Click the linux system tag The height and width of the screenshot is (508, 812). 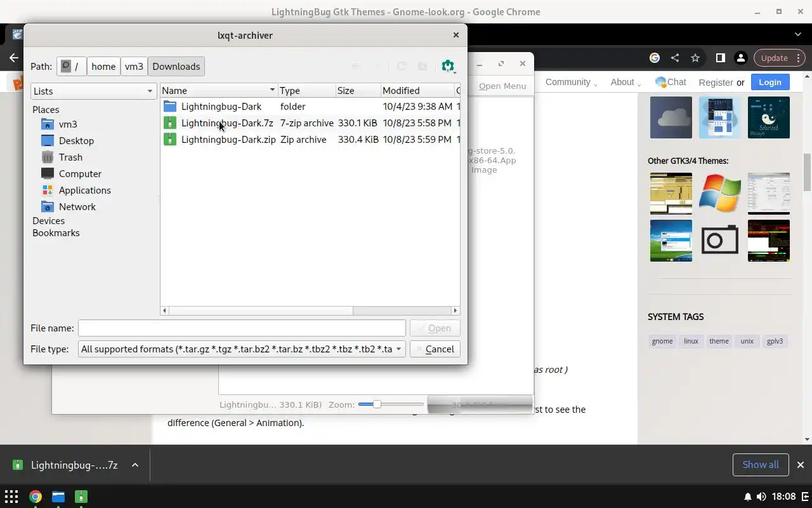691,341
